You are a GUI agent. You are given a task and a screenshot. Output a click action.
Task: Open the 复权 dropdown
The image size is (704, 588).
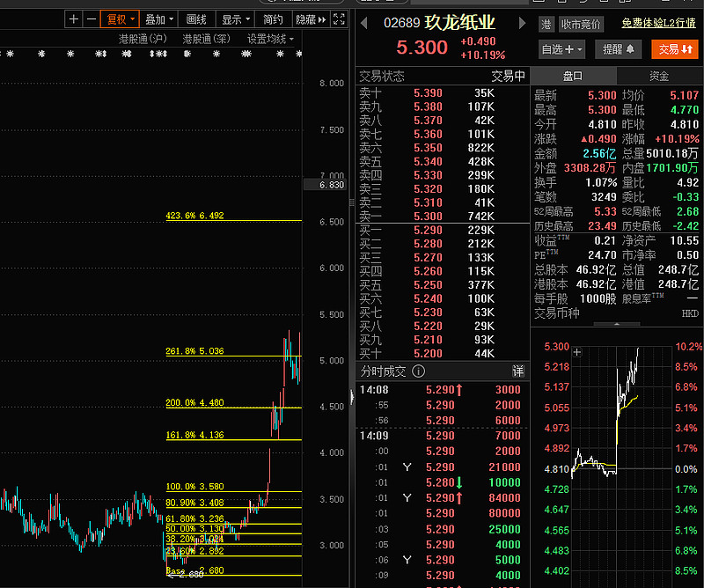(120, 19)
